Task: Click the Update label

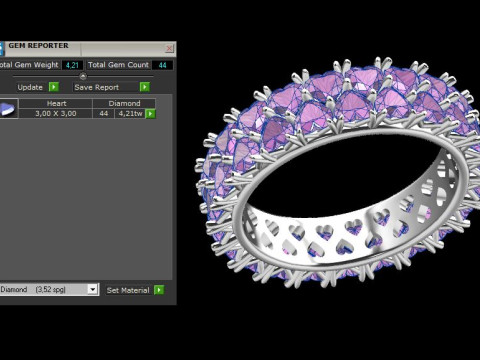Action: click(x=30, y=87)
